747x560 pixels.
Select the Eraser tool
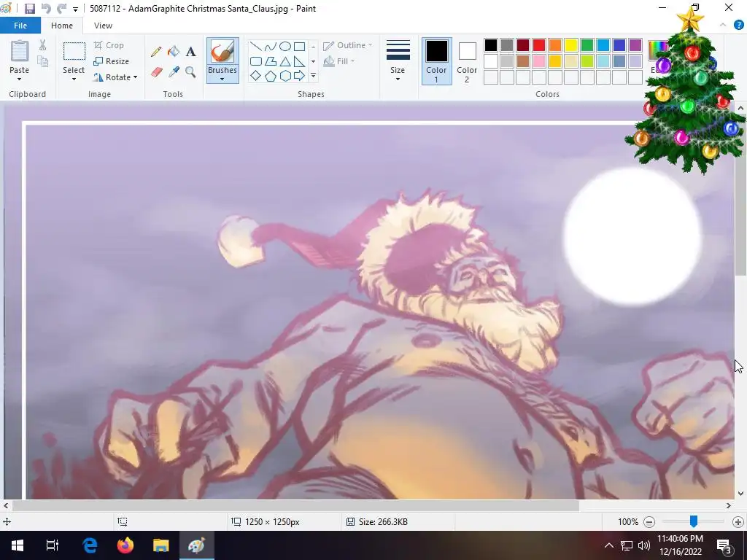pos(157,72)
